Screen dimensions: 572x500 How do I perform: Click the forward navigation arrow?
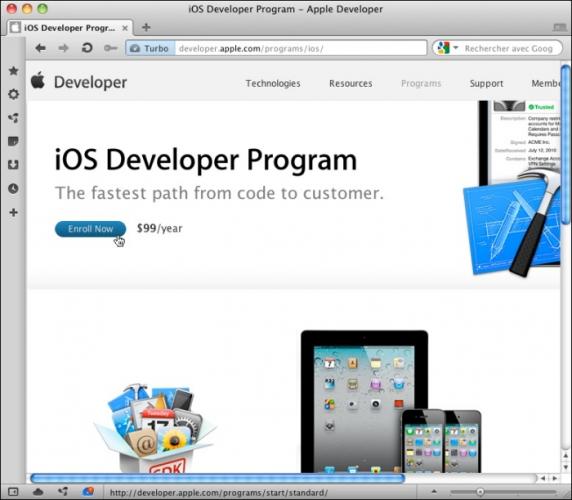coord(63,48)
